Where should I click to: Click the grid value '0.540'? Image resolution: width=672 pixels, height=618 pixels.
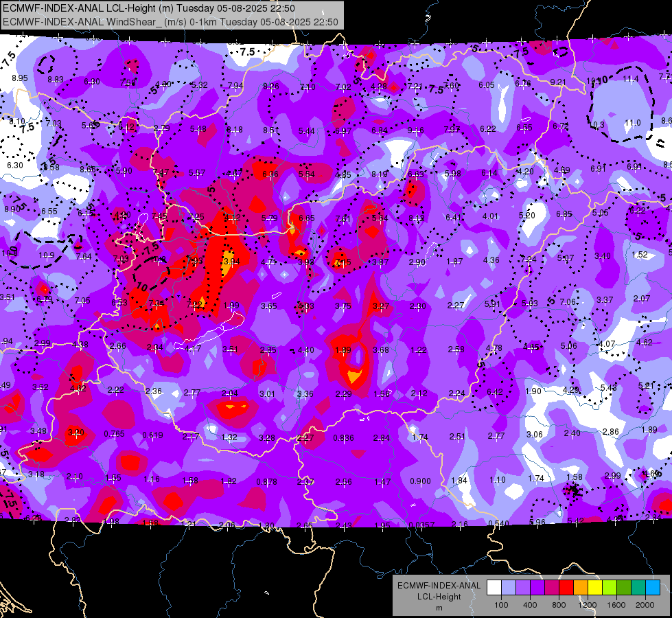[498, 524]
